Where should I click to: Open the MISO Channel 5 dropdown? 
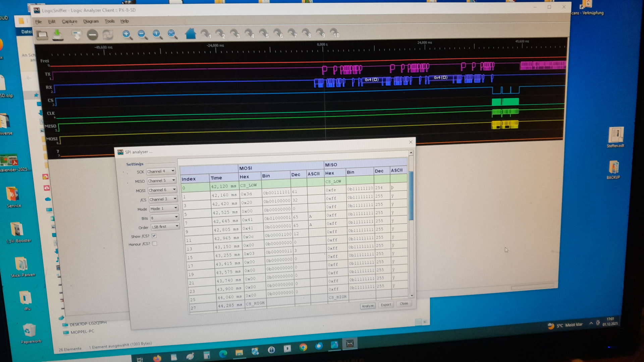162,181
